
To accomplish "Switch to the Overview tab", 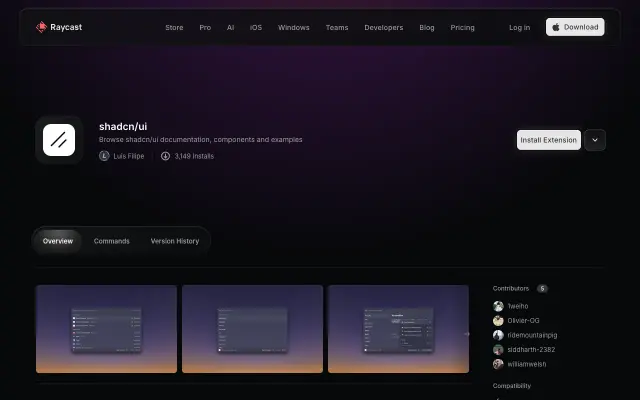I will 58,241.
